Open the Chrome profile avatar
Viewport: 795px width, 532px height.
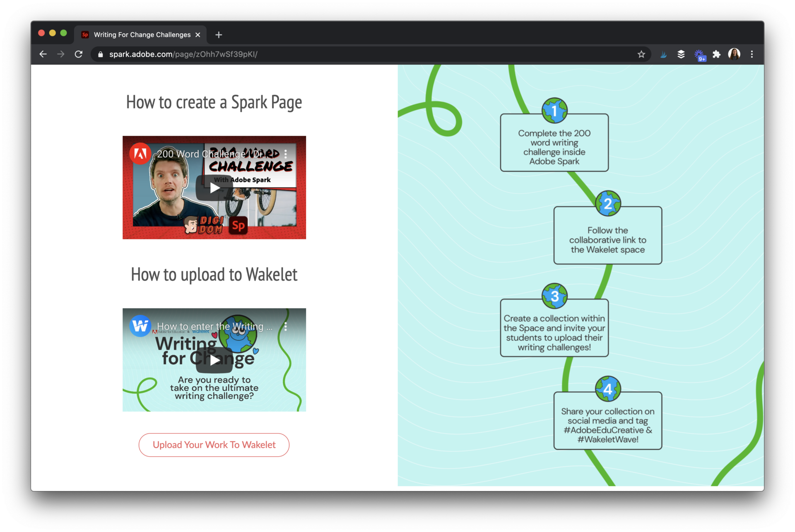(x=734, y=54)
